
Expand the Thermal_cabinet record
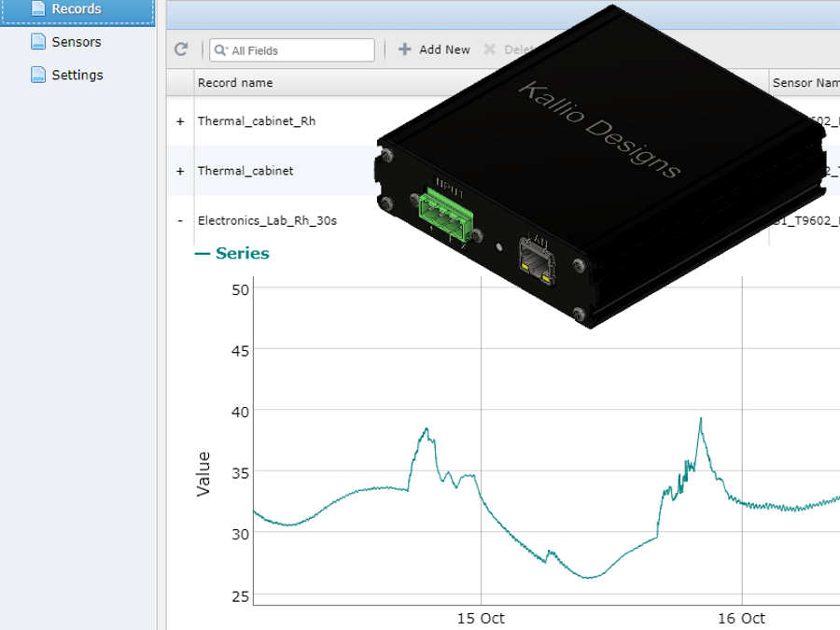click(179, 171)
